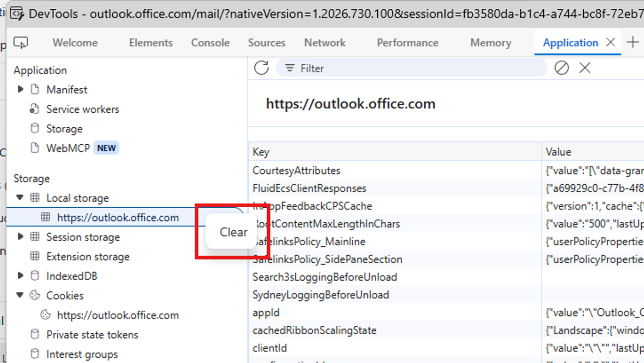The height and width of the screenshot is (363, 644).
Task: Open the Performance tab
Action: point(408,43)
